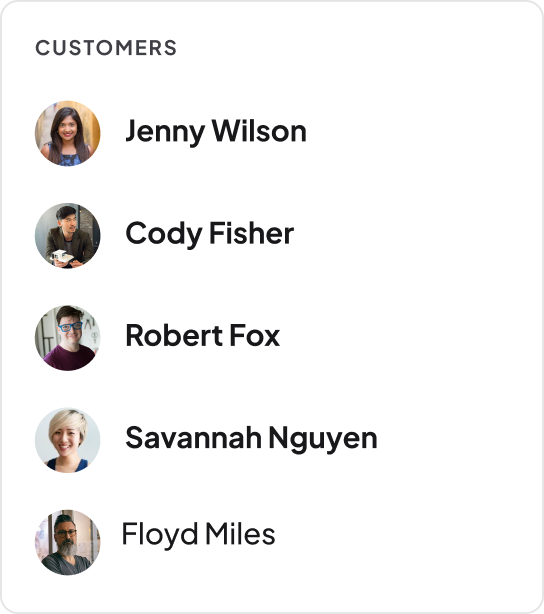Click the Floyd Miles name text
This screenshot has height=614, width=544.
click(199, 535)
